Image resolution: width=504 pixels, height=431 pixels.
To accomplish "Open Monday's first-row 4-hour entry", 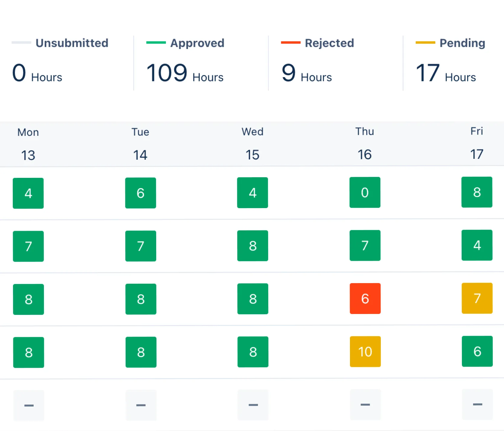I will 28,193.
